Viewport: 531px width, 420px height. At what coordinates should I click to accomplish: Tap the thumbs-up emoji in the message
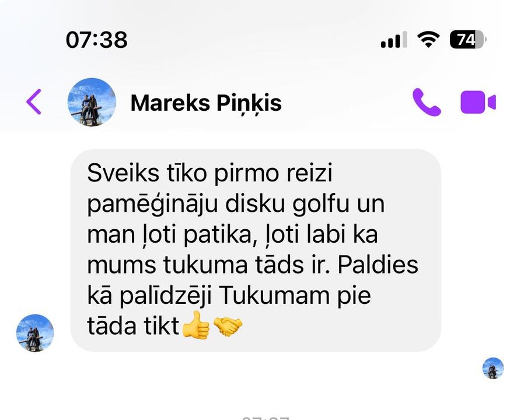click(x=195, y=325)
